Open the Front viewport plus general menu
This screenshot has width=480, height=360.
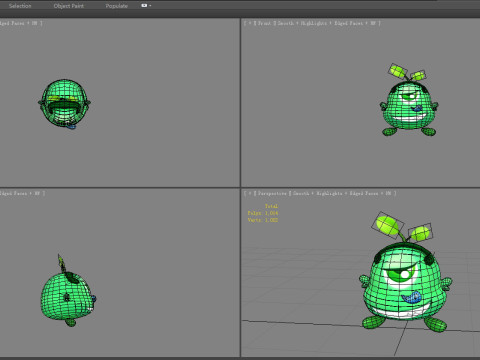click(x=250, y=23)
